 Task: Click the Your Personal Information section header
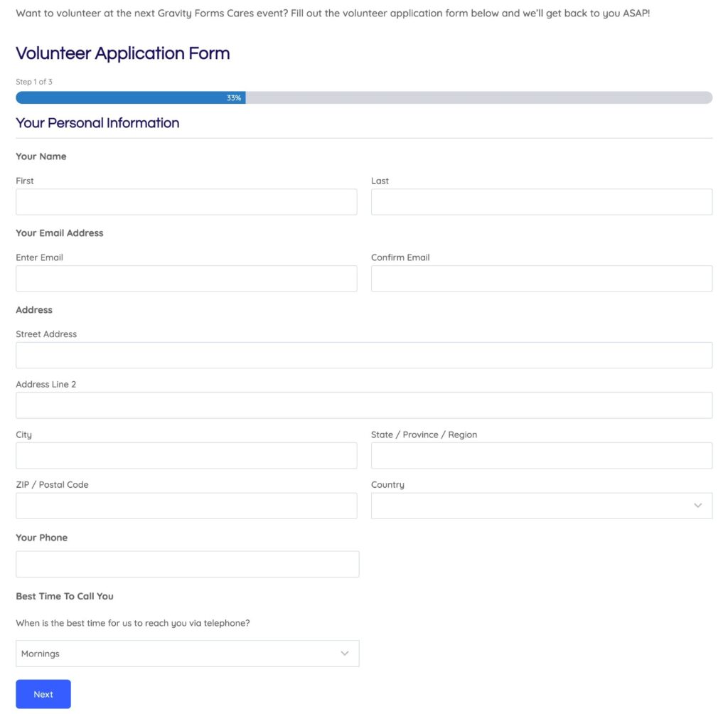click(97, 123)
